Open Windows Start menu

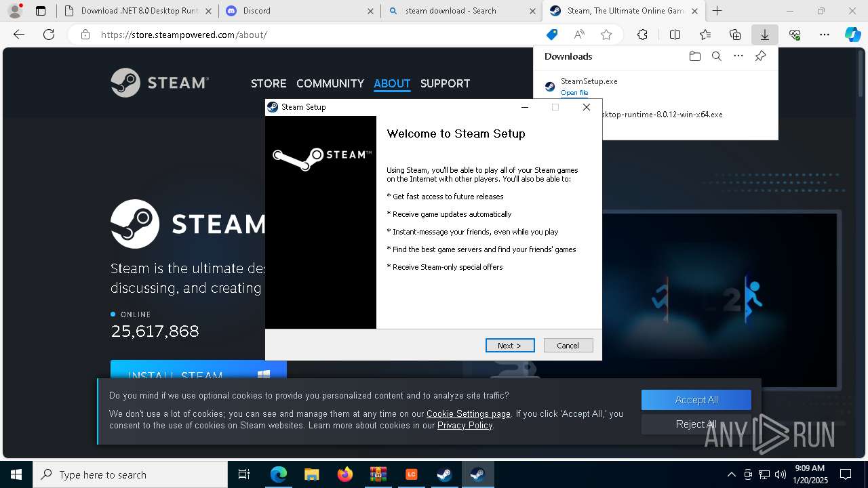(16, 474)
